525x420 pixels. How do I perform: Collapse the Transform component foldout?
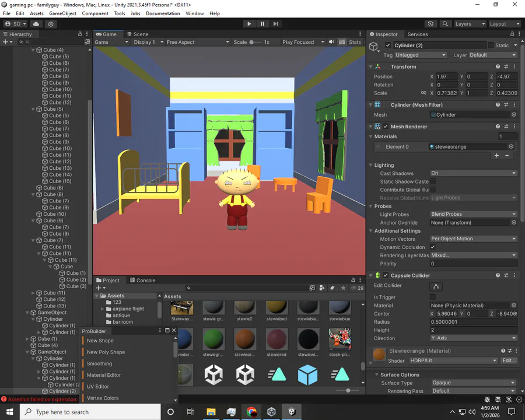[370, 66]
